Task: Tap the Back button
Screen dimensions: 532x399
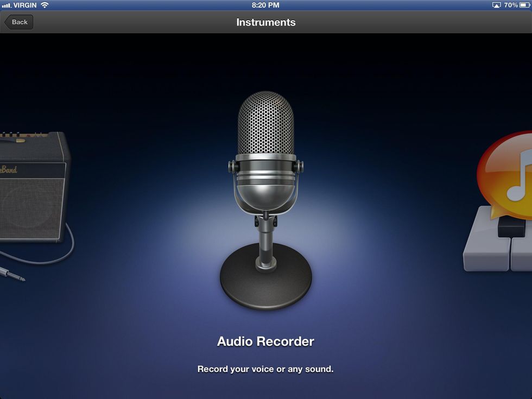Action: pyautogui.click(x=19, y=22)
